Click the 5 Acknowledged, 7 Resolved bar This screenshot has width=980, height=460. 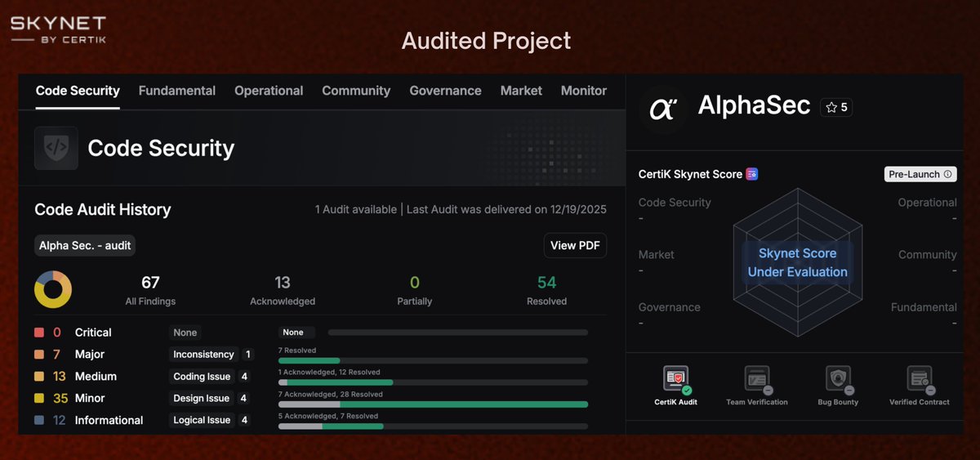pyautogui.click(x=433, y=426)
